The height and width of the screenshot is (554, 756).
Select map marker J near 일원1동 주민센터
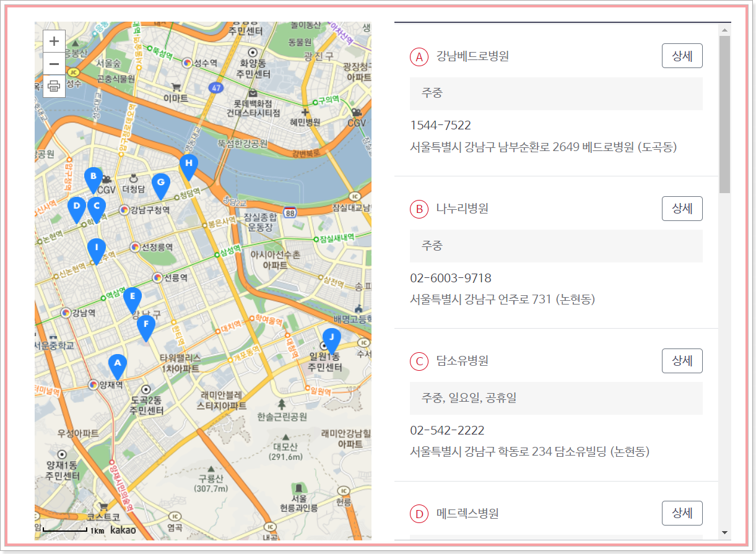coord(332,336)
